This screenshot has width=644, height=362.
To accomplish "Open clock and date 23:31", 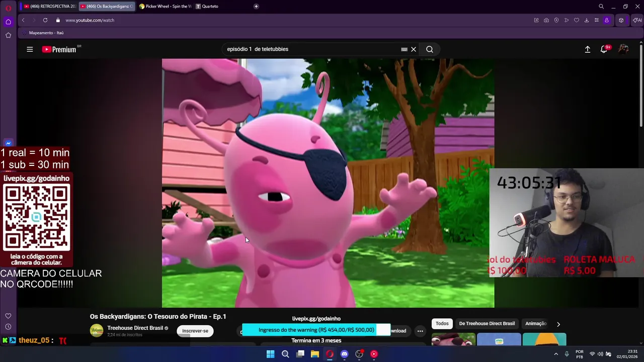I will click(627, 354).
